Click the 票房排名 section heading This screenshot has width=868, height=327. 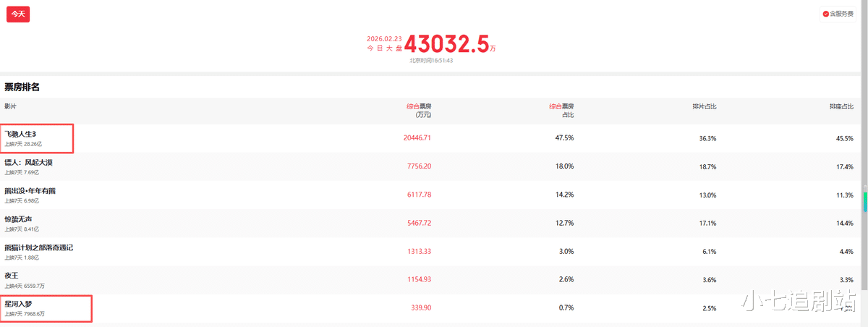point(22,87)
